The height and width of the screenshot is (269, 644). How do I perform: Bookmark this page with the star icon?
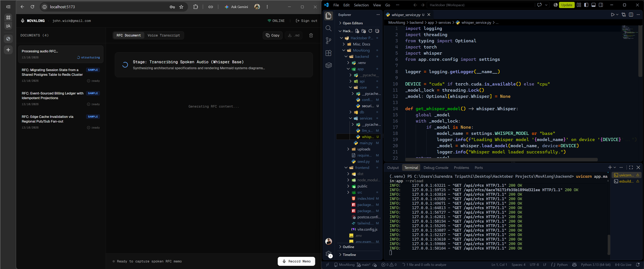pos(181,7)
